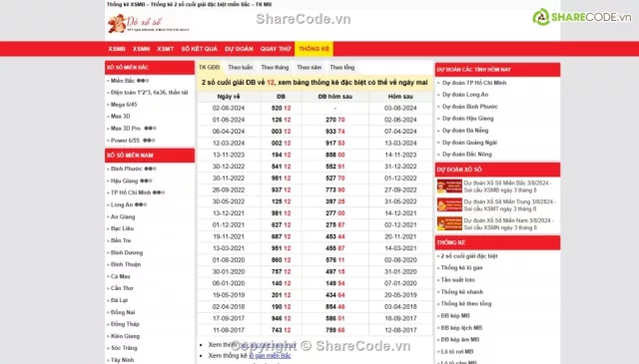Open An Giang lottery link
639x364 pixels.
point(123,216)
